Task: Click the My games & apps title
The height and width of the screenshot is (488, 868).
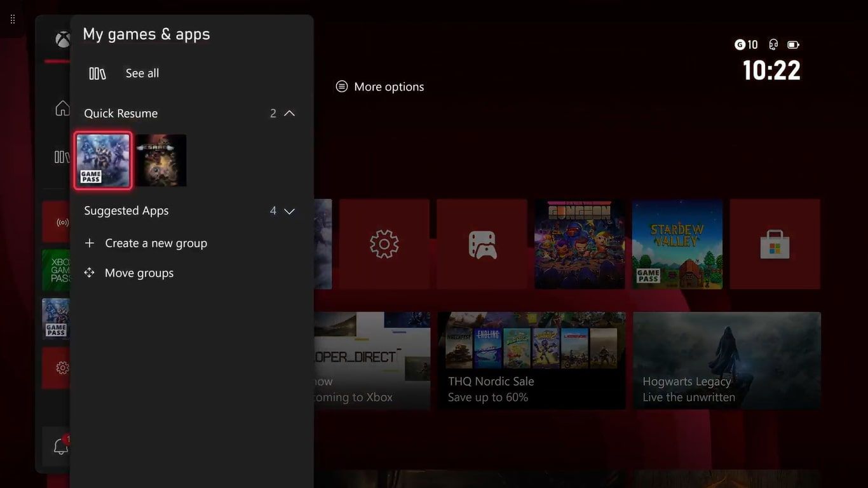Action: point(146,34)
